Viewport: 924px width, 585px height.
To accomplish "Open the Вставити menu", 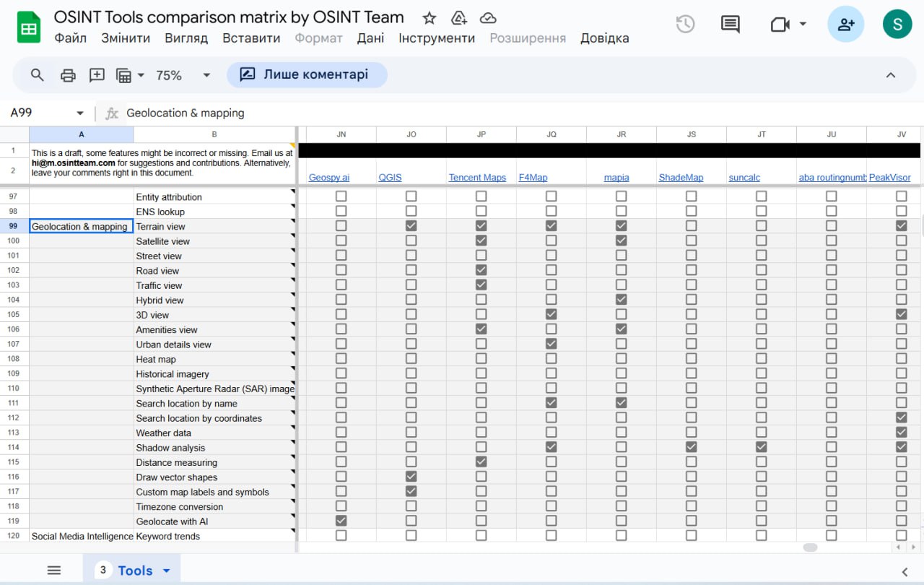I will tap(251, 38).
